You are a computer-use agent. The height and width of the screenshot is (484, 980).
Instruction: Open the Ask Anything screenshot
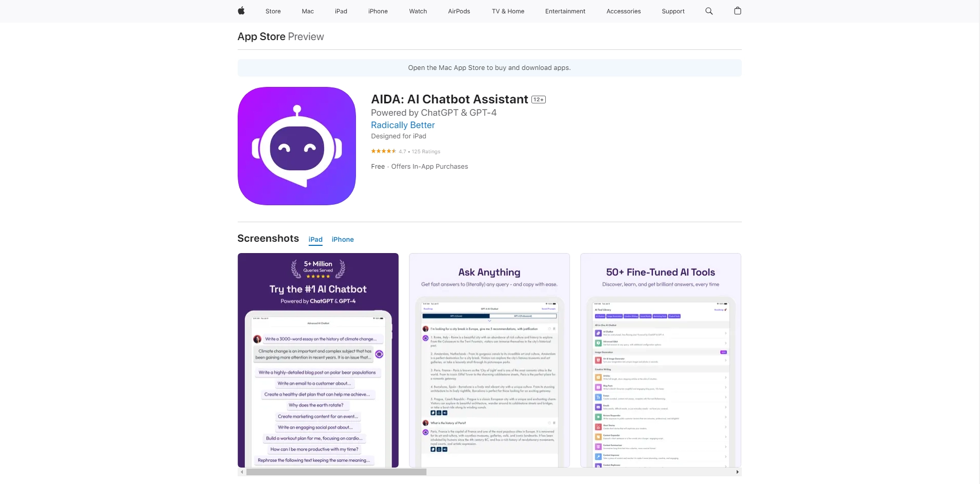point(489,360)
